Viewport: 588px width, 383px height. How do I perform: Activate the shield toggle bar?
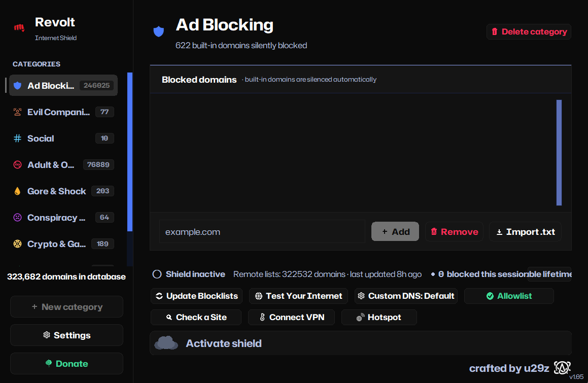pyautogui.click(x=360, y=343)
